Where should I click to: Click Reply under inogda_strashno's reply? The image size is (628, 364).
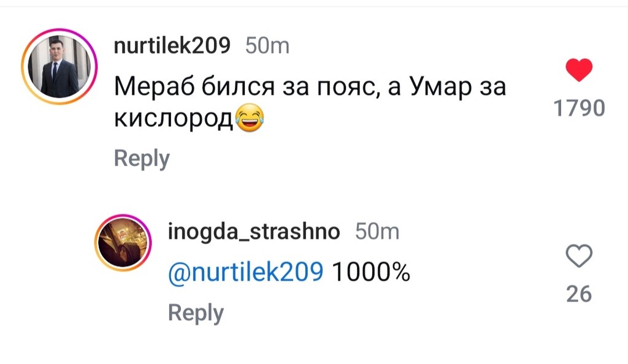(x=195, y=312)
